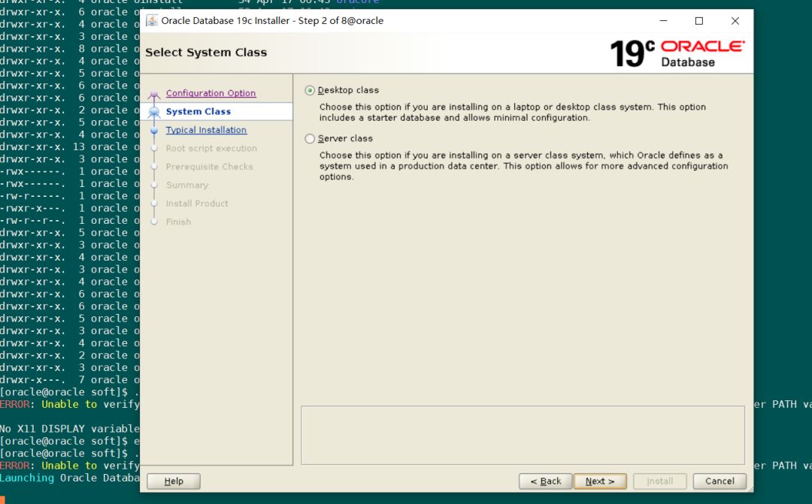Image resolution: width=812 pixels, height=504 pixels.
Task: Click the Select System Class heading
Action: click(x=206, y=53)
